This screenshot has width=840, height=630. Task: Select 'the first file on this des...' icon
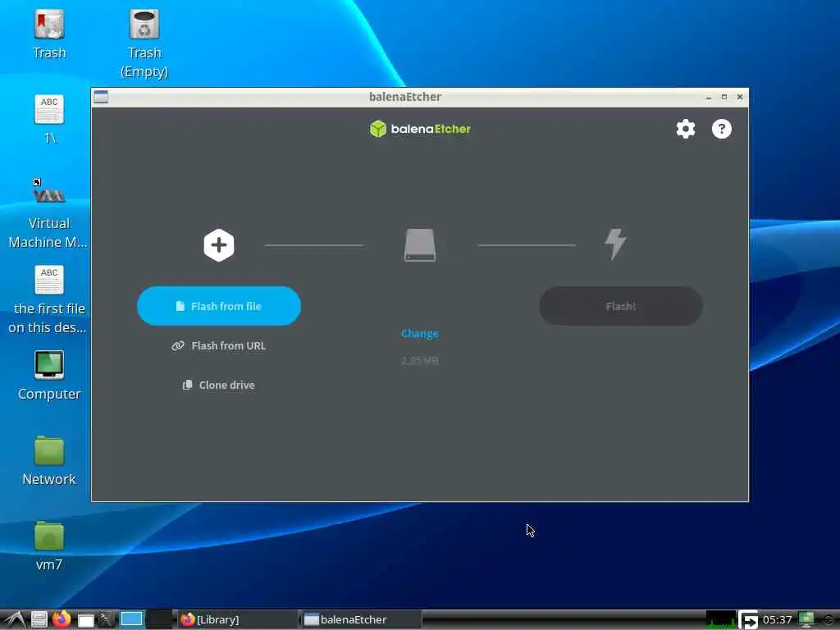click(48, 300)
